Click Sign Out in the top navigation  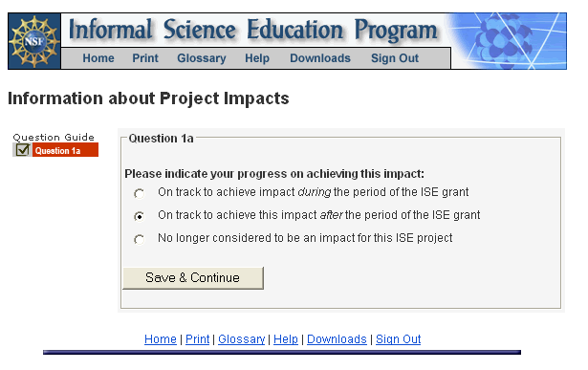tap(395, 58)
